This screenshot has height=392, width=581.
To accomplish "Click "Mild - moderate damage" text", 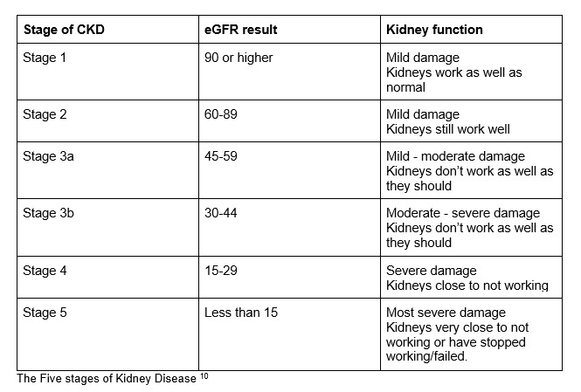I will pos(455,157).
